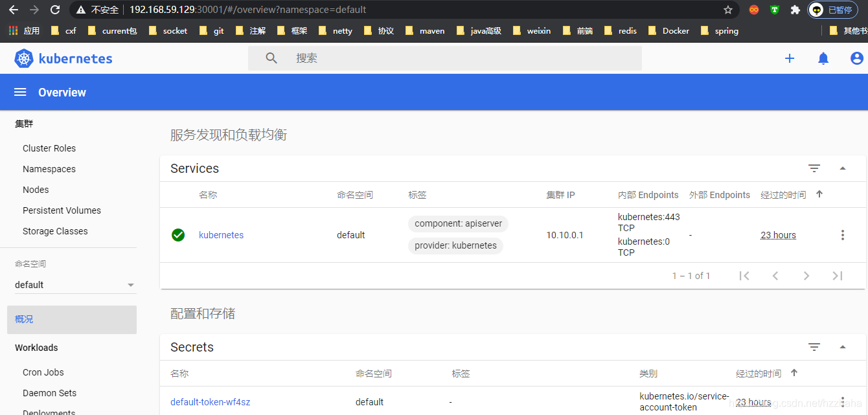The width and height of the screenshot is (868, 415).
Task: Open the netty bookmark folder
Action: click(x=334, y=30)
